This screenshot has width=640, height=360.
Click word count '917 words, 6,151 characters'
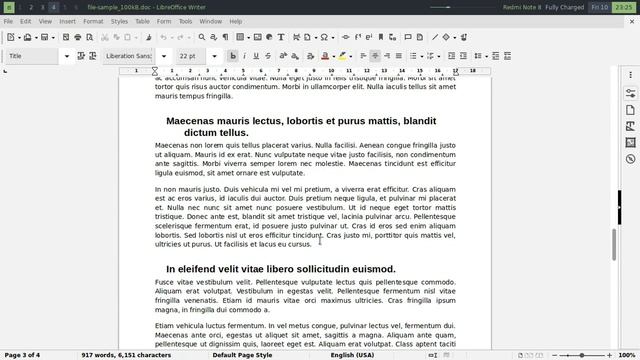[x=126, y=355]
